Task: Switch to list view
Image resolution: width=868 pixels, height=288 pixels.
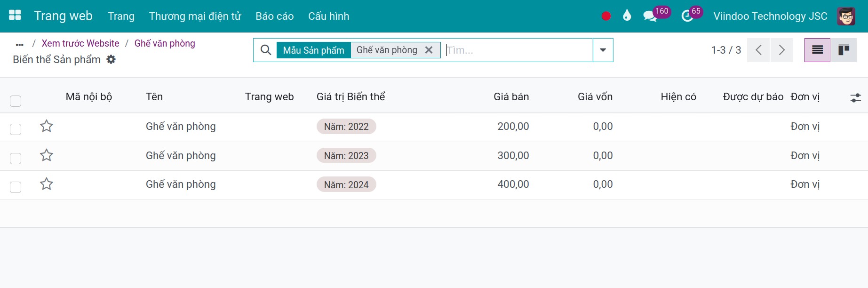Action: click(817, 50)
